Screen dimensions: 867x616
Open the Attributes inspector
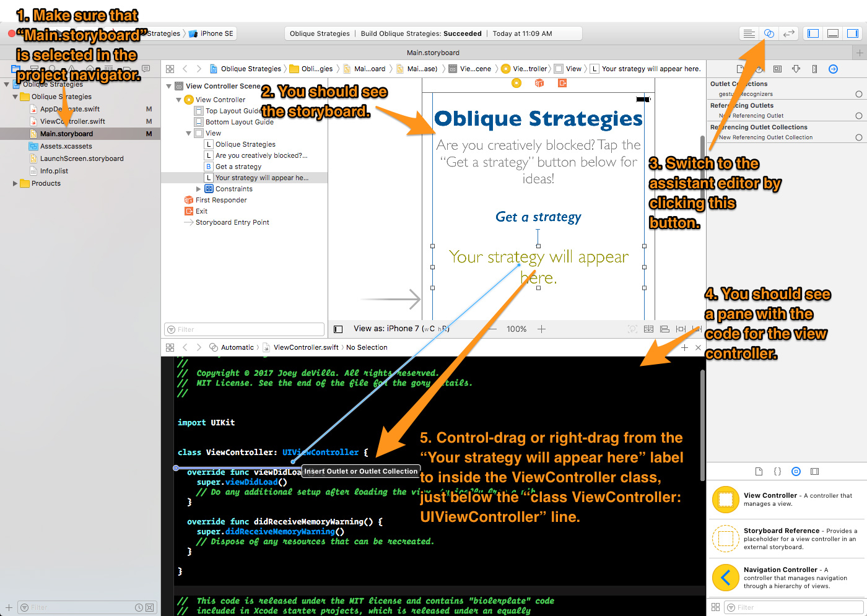[796, 69]
